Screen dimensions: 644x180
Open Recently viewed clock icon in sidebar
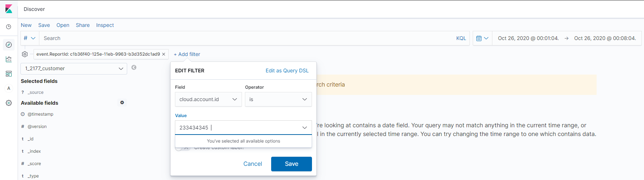9,27
